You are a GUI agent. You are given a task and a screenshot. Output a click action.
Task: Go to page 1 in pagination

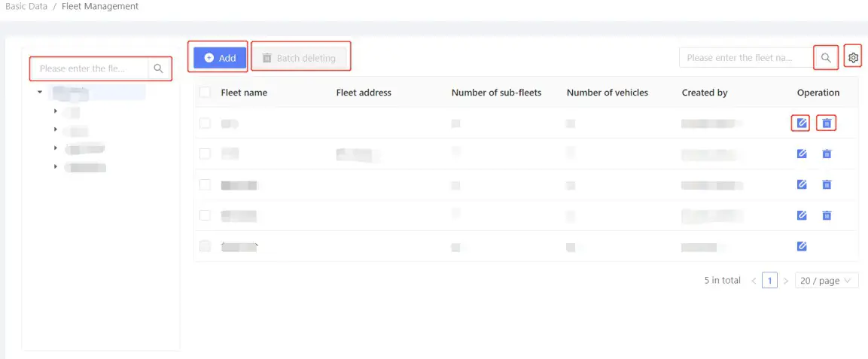769,281
